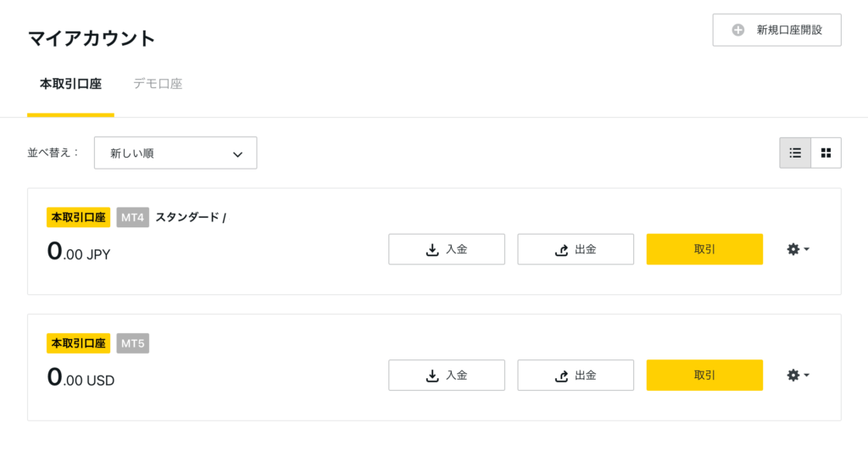Switch to list view layout icon

[795, 153]
